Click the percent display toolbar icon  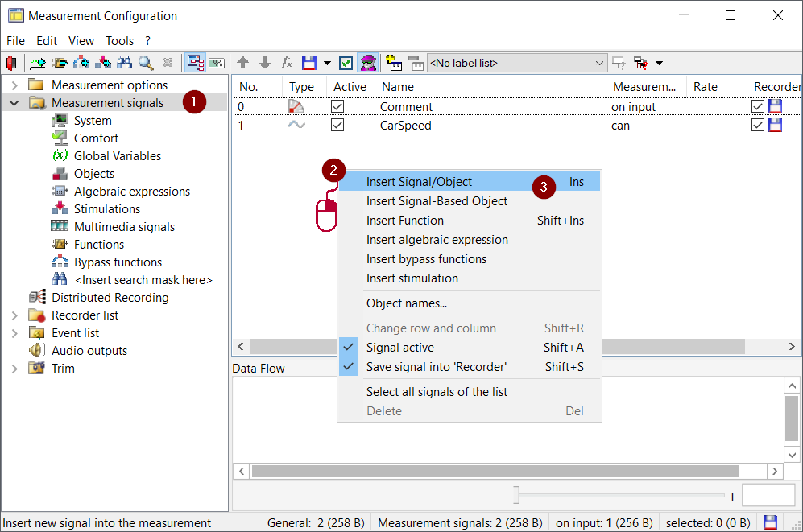click(216, 63)
